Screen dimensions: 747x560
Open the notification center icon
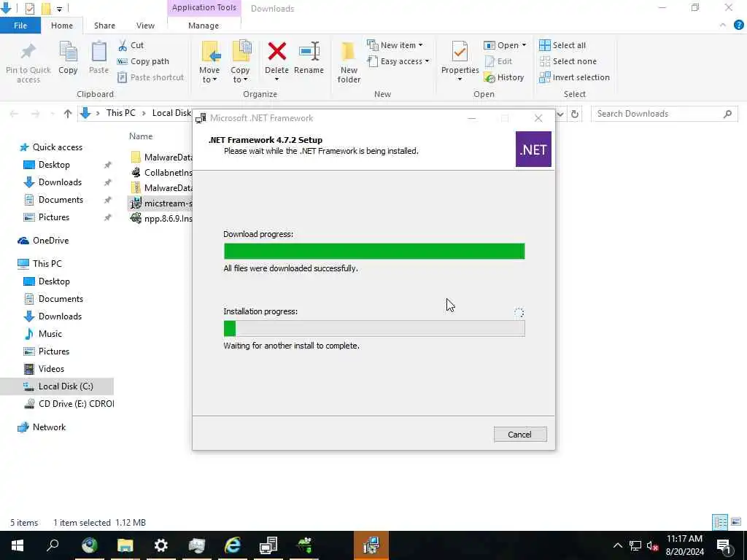tap(724, 545)
